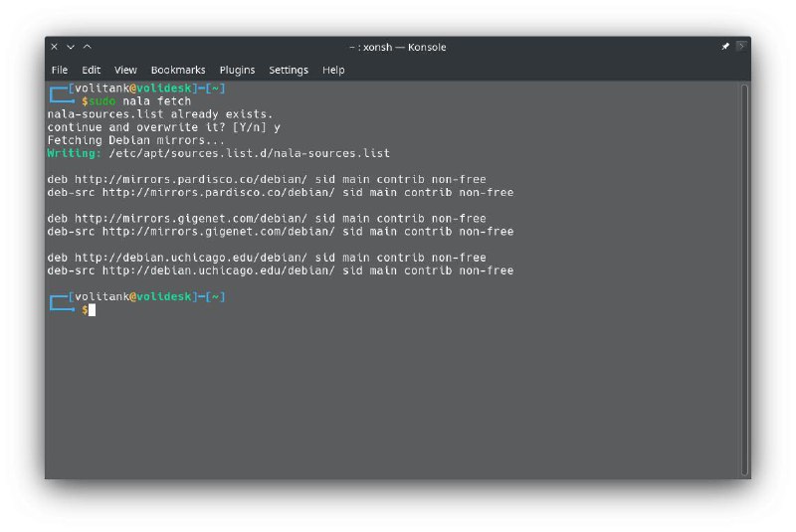Open the Plugins menu

point(237,70)
